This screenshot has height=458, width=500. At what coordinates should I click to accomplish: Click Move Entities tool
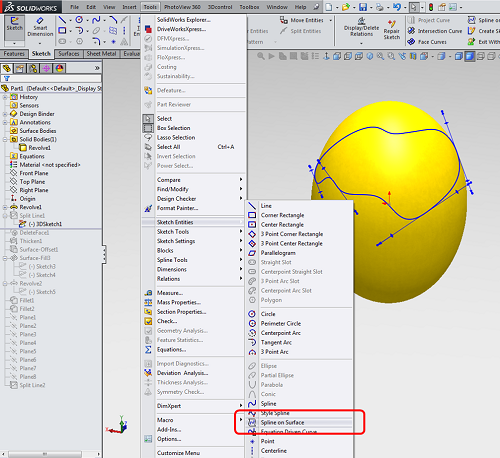click(x=302, y=20)
